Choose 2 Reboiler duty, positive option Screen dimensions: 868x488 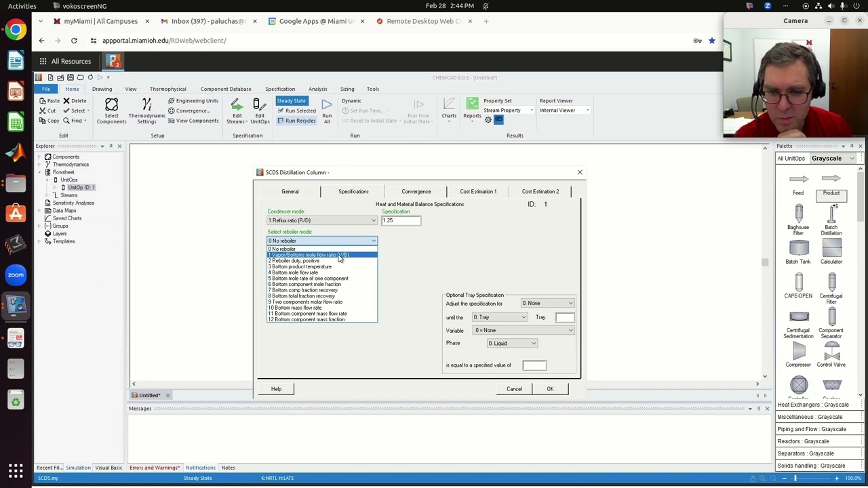pos(322,261)
